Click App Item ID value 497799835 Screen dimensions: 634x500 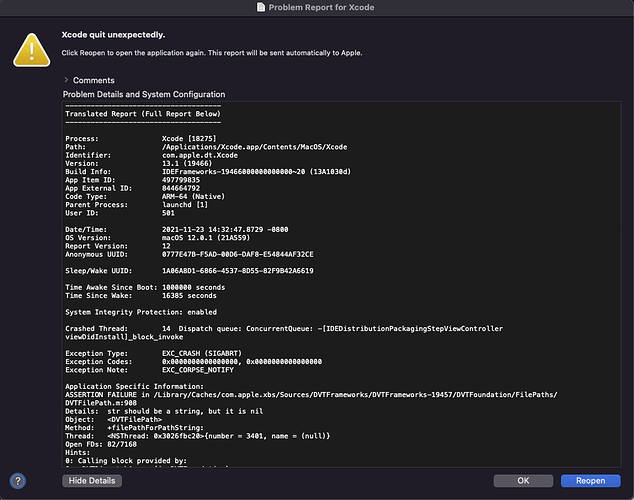coord(181,180)
